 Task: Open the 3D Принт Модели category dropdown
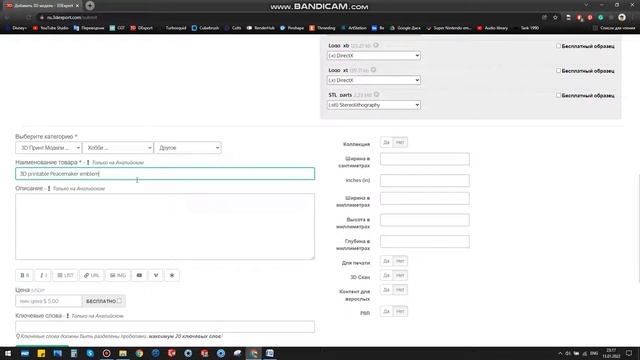pos(49,148)
